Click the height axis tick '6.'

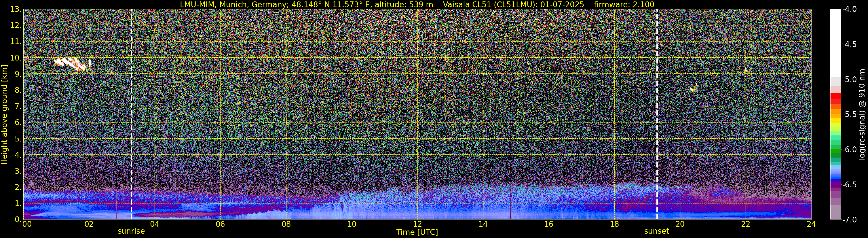[18, 123]
